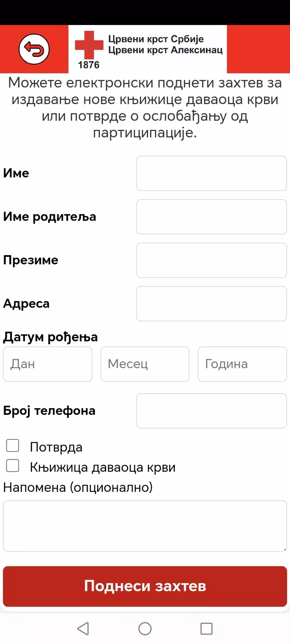Image resolution: width=290 pixels, height=644 pixels.
Task: Submit the form with Поднеси захтев
Action: [x=145, y=586]
